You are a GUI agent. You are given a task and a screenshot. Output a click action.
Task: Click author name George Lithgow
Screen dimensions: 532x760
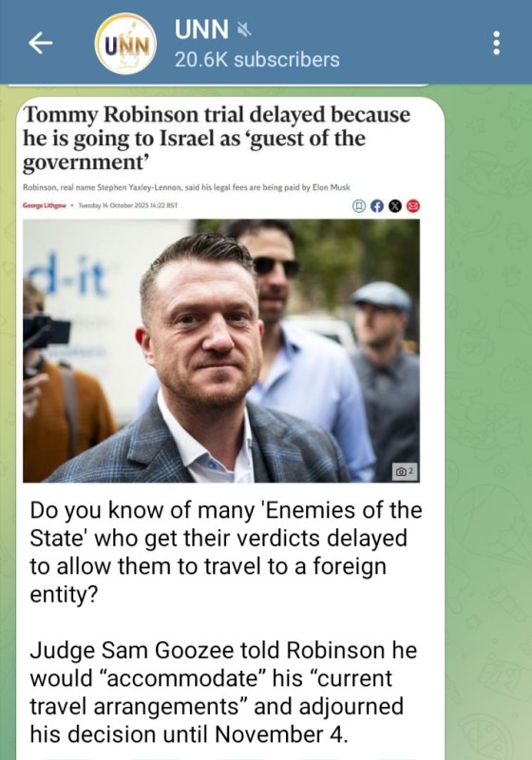44,205
